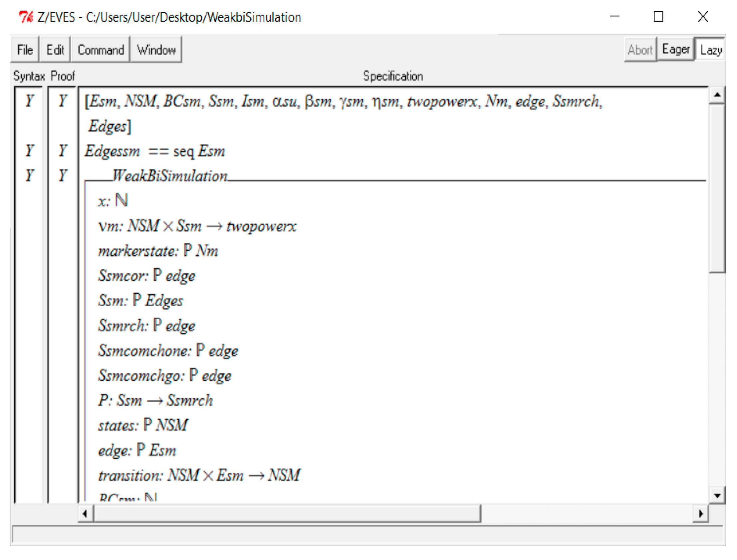Switch to Eager mode
This screenshot has height=560, width=737.
click(675, 49)
